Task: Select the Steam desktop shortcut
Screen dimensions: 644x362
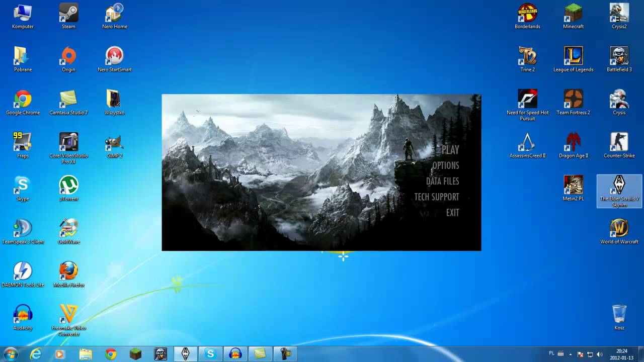Action: pos(68,17)
